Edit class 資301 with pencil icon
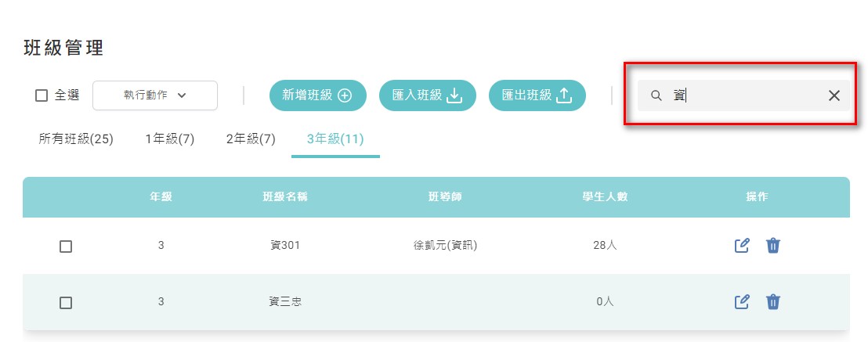The image size is (868, 342). pos(742,245)
